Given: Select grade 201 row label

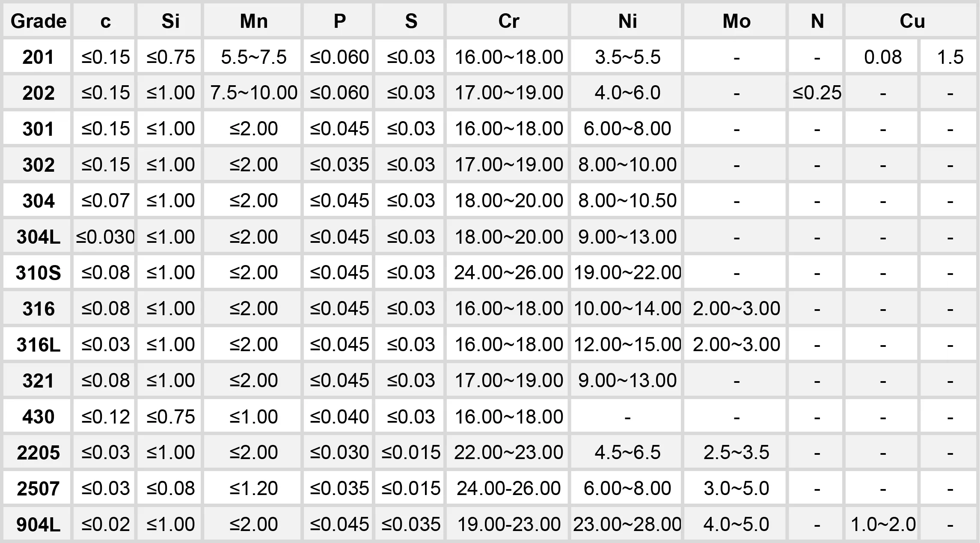Looking at the screenshot, I should tap(38, 57).
